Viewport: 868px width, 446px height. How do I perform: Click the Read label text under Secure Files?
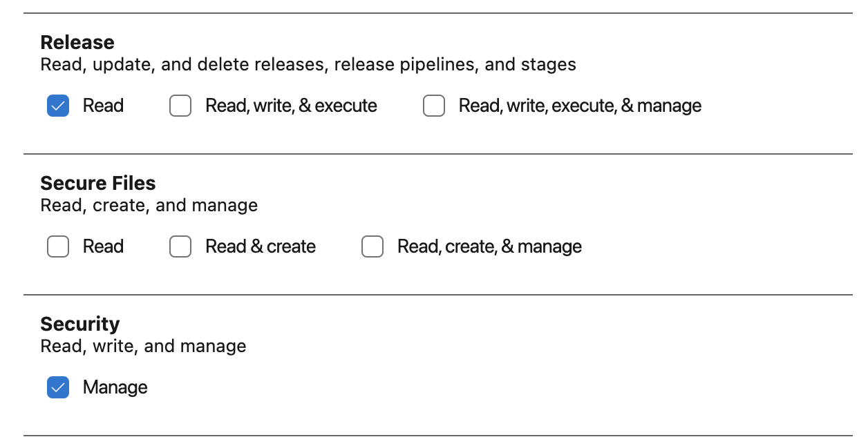[x=103, y=246]
